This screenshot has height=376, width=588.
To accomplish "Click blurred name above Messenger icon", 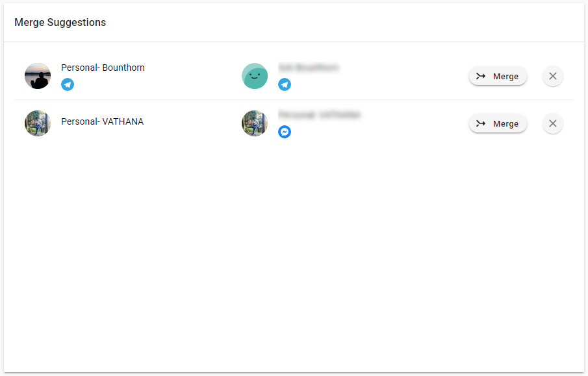I will click(x=319, y=115).
